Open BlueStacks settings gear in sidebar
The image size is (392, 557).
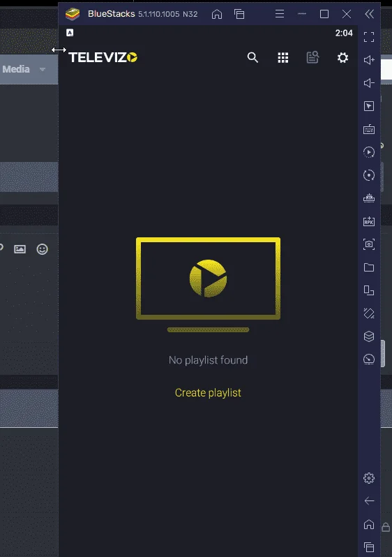point(369,478)
